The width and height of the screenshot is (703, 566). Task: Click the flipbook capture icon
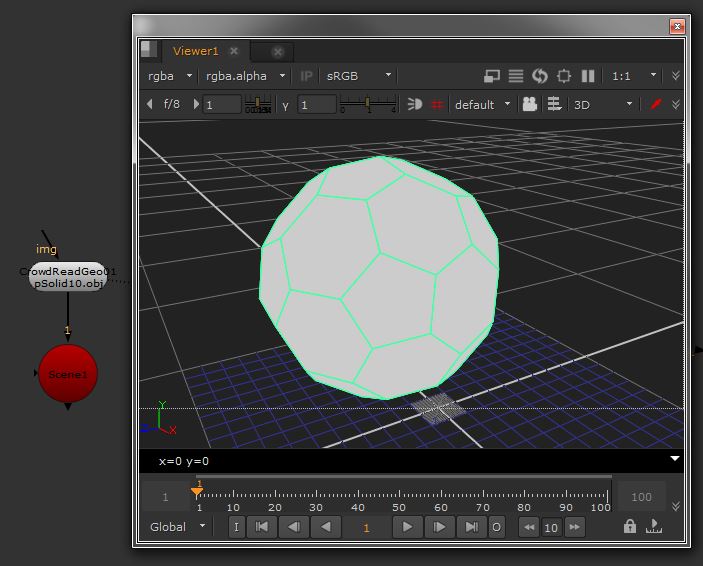654,526
